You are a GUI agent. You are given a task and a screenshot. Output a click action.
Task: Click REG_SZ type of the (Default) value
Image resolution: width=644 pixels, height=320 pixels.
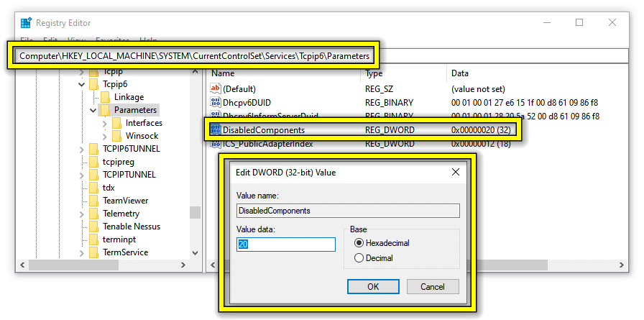(379, 88)
